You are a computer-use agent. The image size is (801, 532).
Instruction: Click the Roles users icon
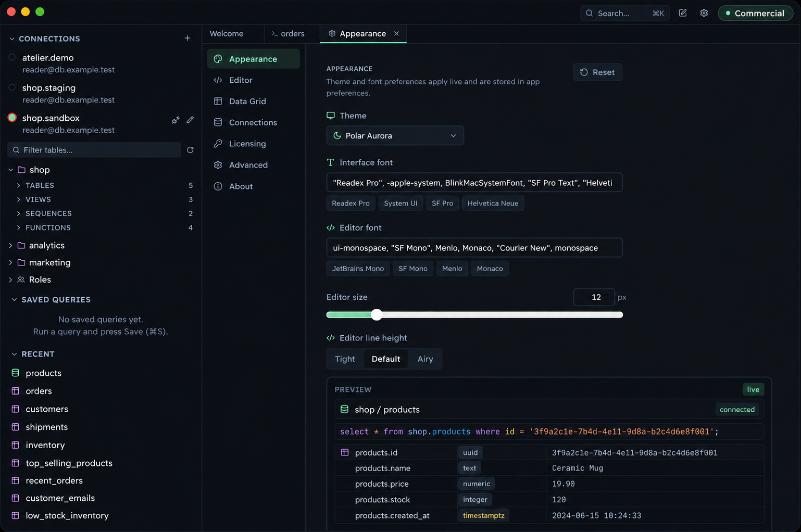[21, 280]
